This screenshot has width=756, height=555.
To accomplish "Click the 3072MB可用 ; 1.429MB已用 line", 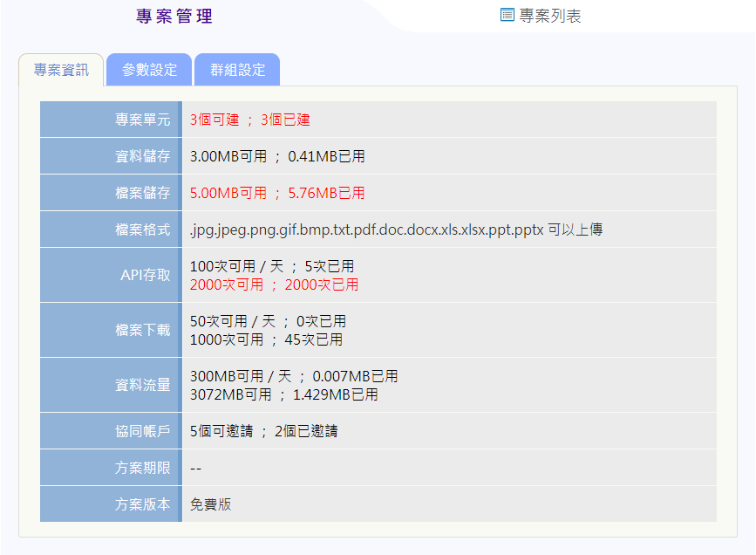I will pos(284,394).
